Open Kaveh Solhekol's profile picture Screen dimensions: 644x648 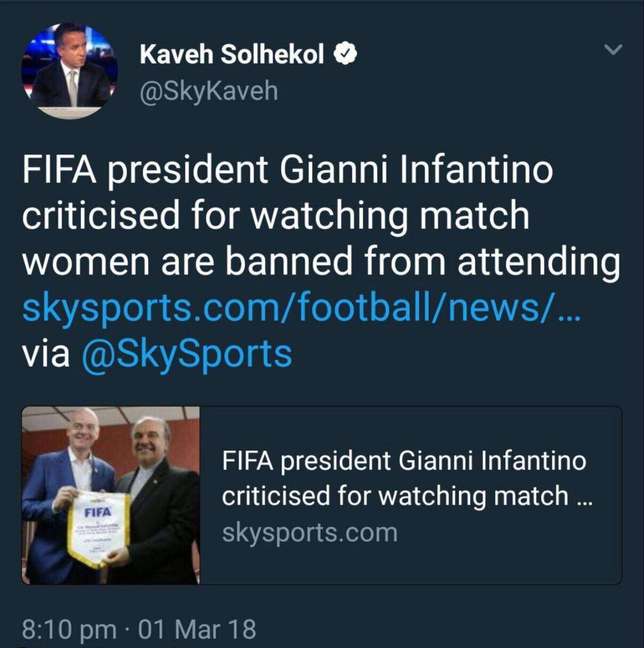69,71
